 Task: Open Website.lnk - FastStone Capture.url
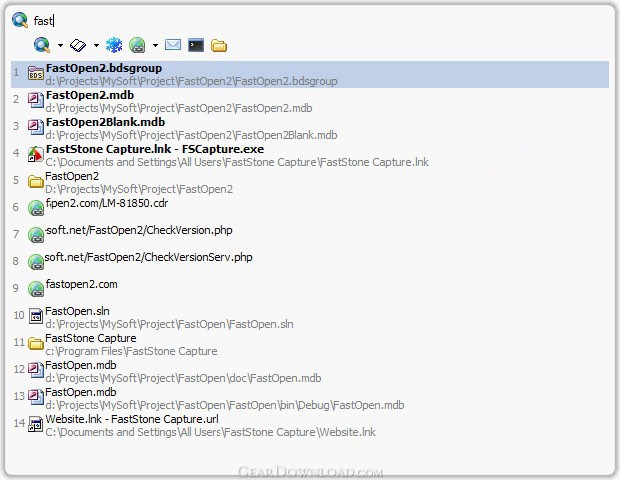tap(310, 425)
